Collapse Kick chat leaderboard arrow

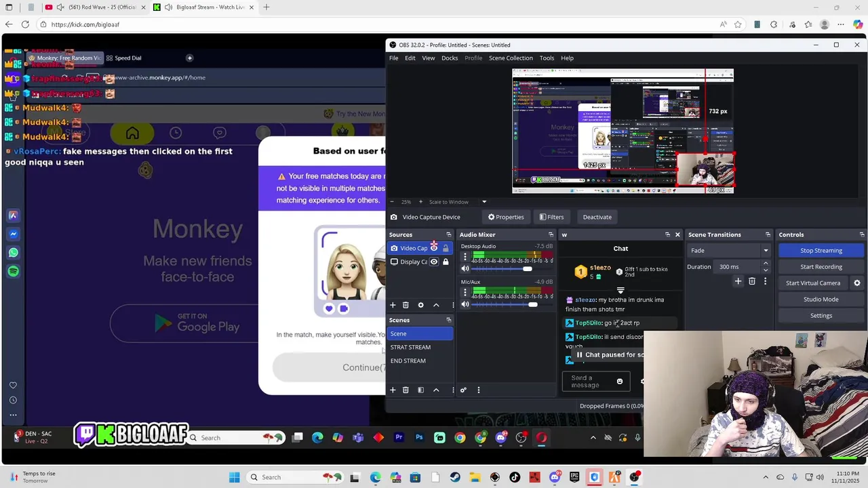pyautogui.click(x=620, y=290)
